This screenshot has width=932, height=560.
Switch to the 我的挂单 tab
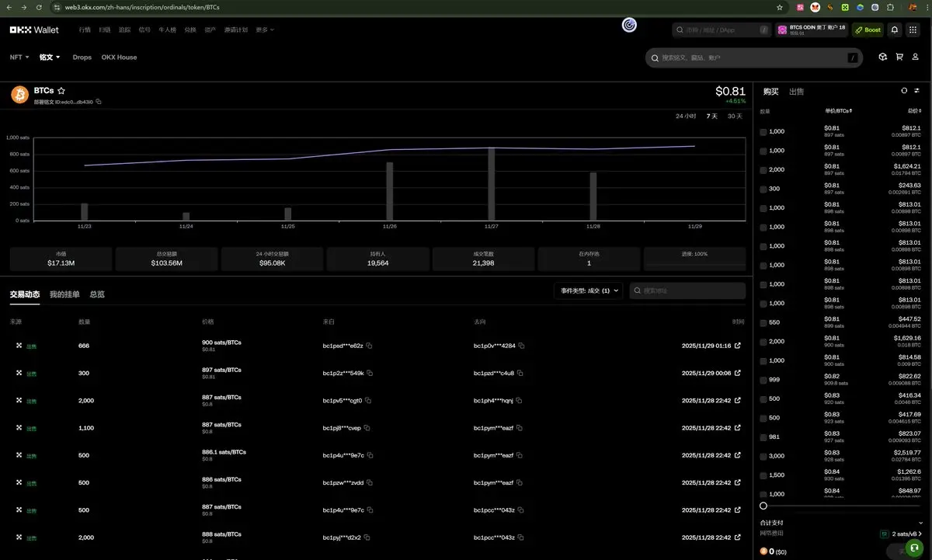[x=64, y=294]
